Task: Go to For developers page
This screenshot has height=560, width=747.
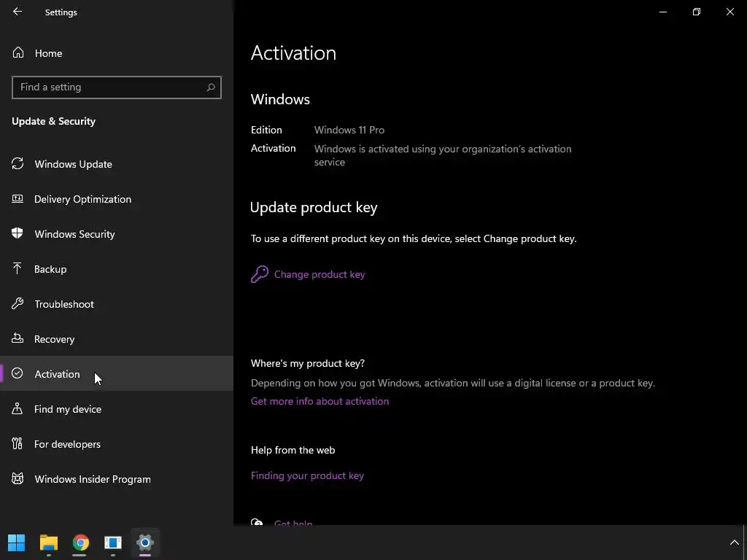Action: click(117, 444)
